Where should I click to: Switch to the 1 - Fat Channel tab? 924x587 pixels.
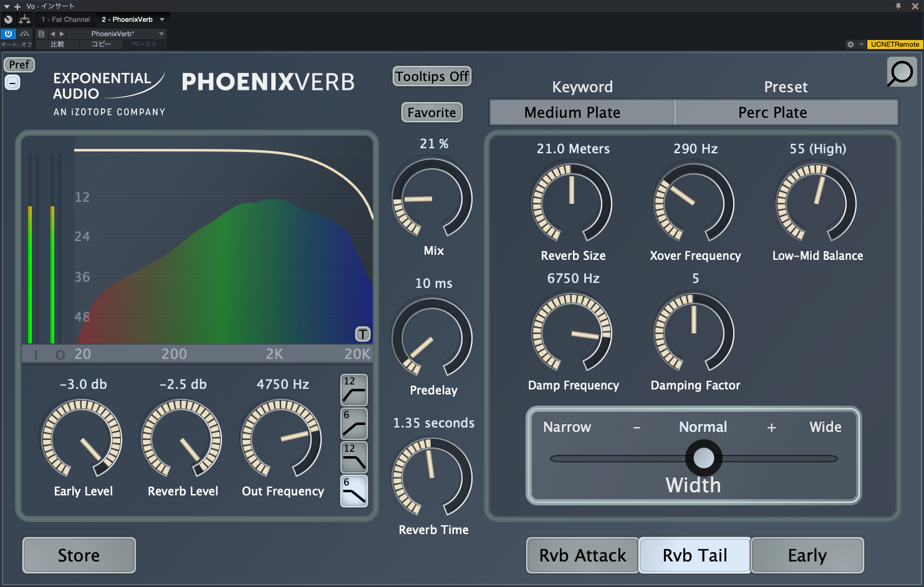click(x=65, y=19)
